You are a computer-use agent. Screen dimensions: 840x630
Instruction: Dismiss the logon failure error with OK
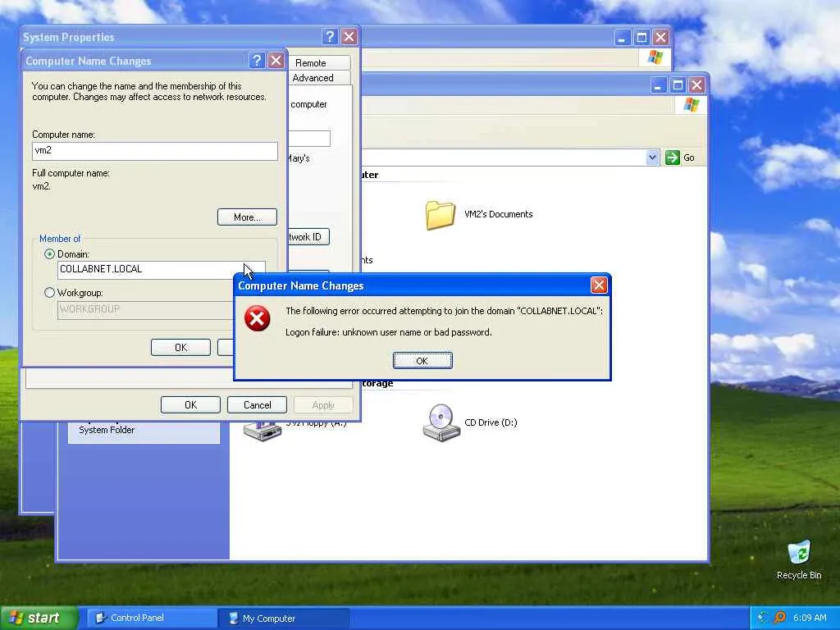click(422, 361)
